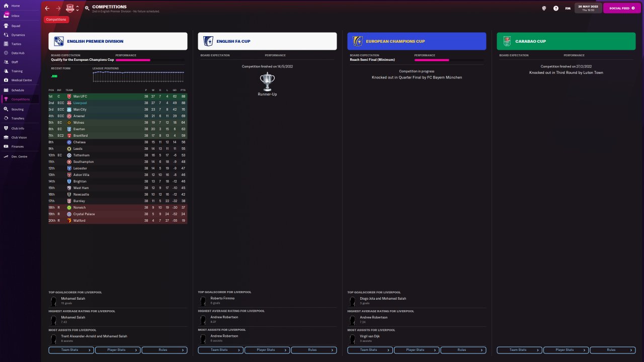Open Premier Division Player Stats

[117, 350]
